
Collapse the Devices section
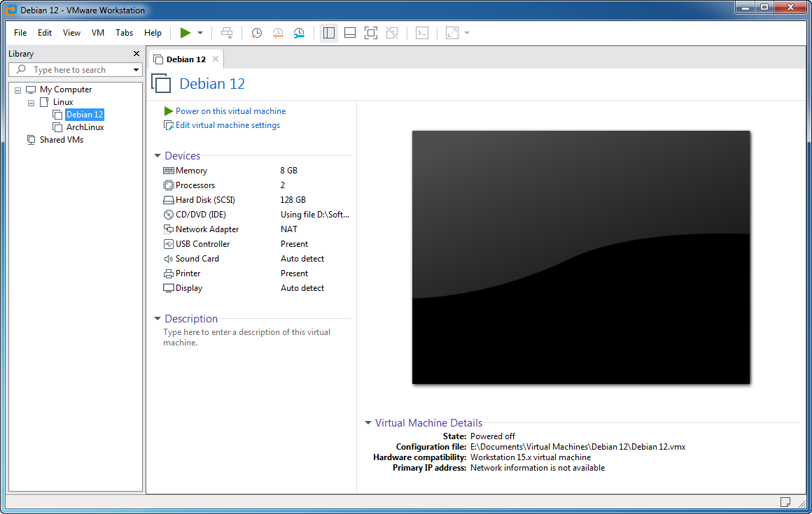point(157,156)
